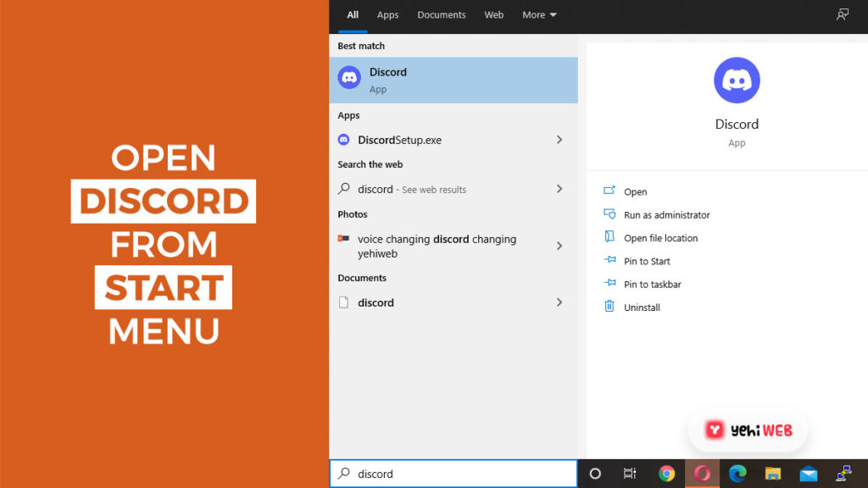Launch Google Chrome from the taskbar
The width and height of the screenshot is (868, 488).
tap(667, 474)
